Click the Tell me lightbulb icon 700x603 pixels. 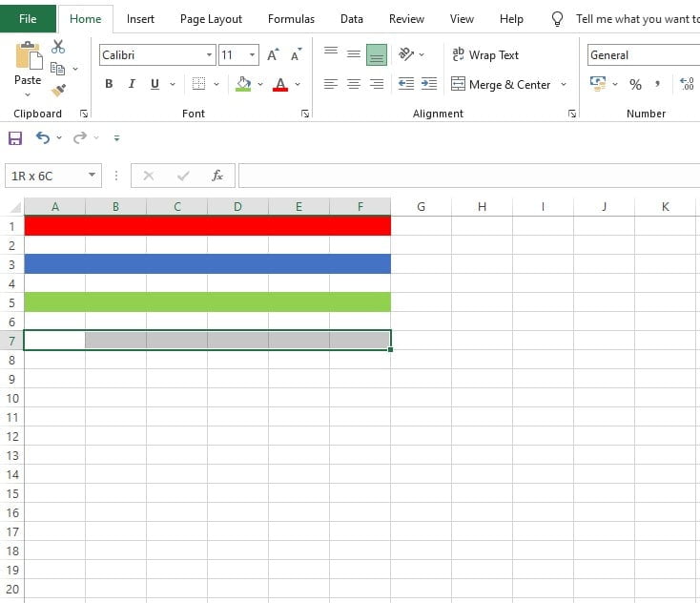[557, 19]
